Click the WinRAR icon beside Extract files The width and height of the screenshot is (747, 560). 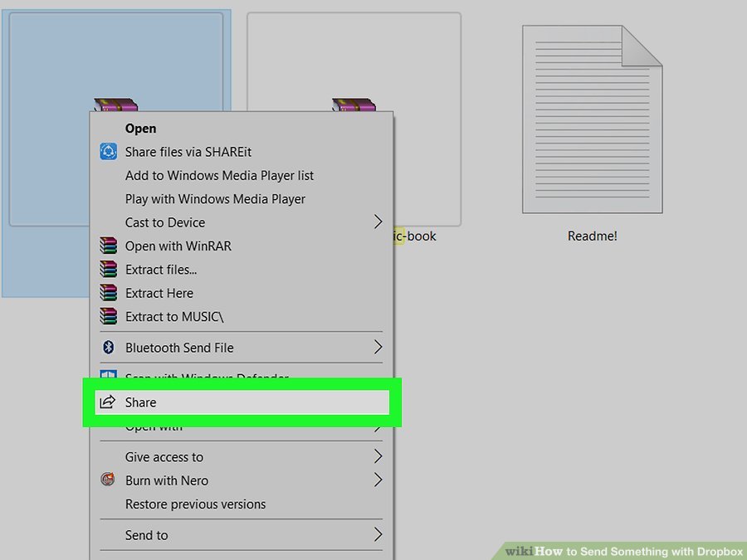109,269
